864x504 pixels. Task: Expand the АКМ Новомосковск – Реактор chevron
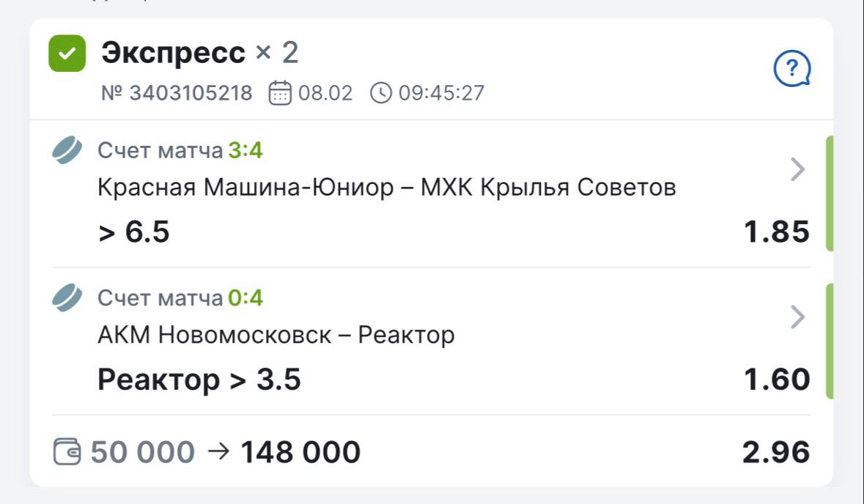(x=798, y=317)
